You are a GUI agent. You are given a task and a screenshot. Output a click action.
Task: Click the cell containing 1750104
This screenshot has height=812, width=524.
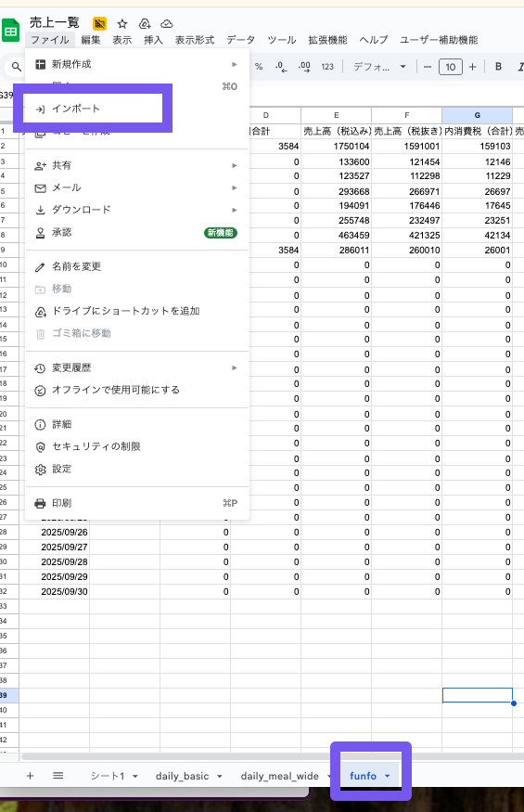(x=337, y=146)
